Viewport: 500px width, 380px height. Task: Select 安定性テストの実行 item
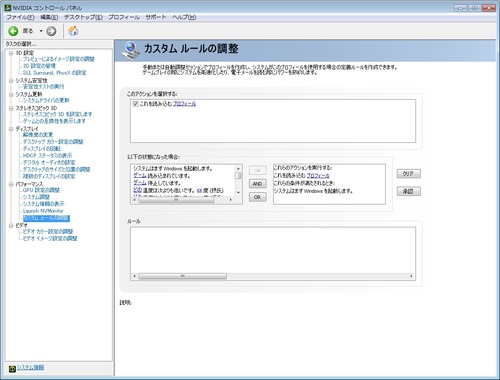coord(43,87)
